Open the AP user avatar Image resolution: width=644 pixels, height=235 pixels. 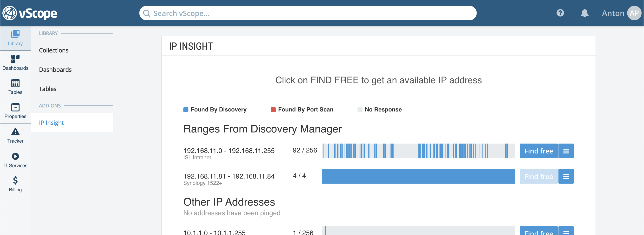[634, 13]
